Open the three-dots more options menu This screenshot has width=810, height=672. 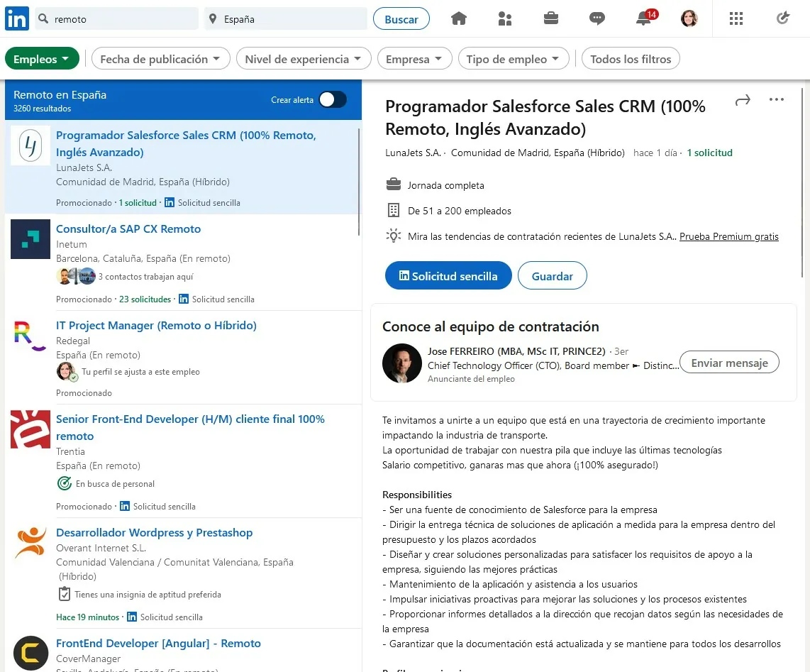pos(777,99)
